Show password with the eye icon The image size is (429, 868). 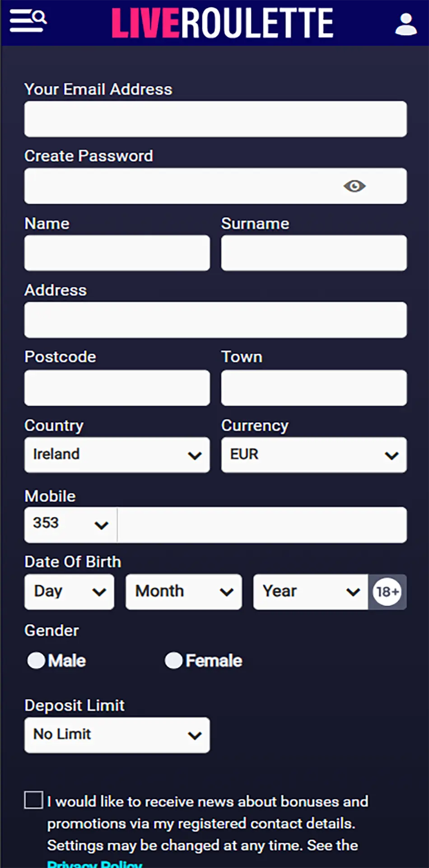coord(354,186)
